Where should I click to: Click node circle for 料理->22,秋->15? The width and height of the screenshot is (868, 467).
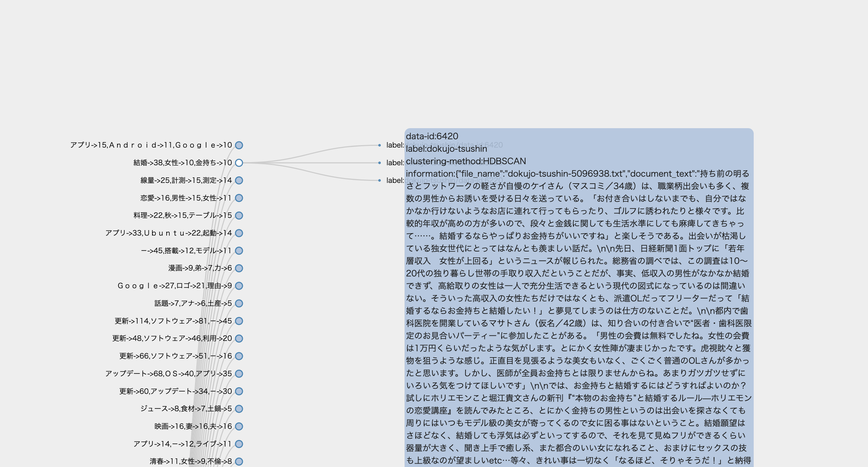point(239,215)
